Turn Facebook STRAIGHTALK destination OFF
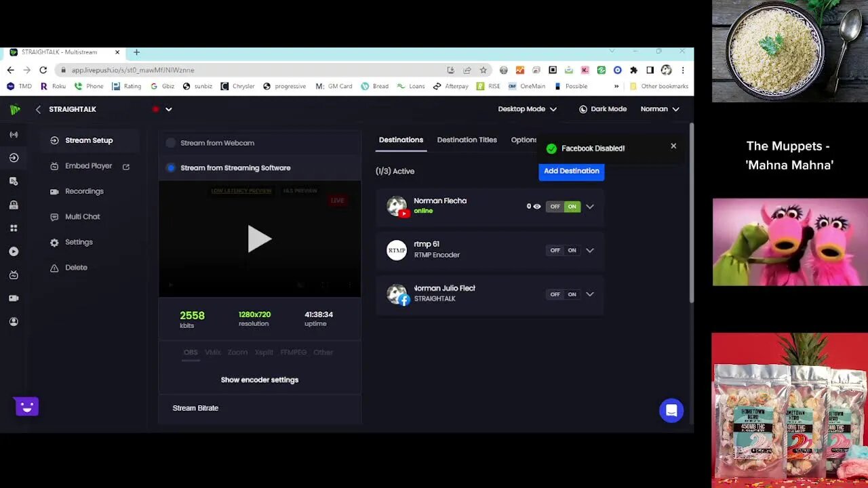The width and height of the screenshot is (868, 488). click(x=555, y=294)
